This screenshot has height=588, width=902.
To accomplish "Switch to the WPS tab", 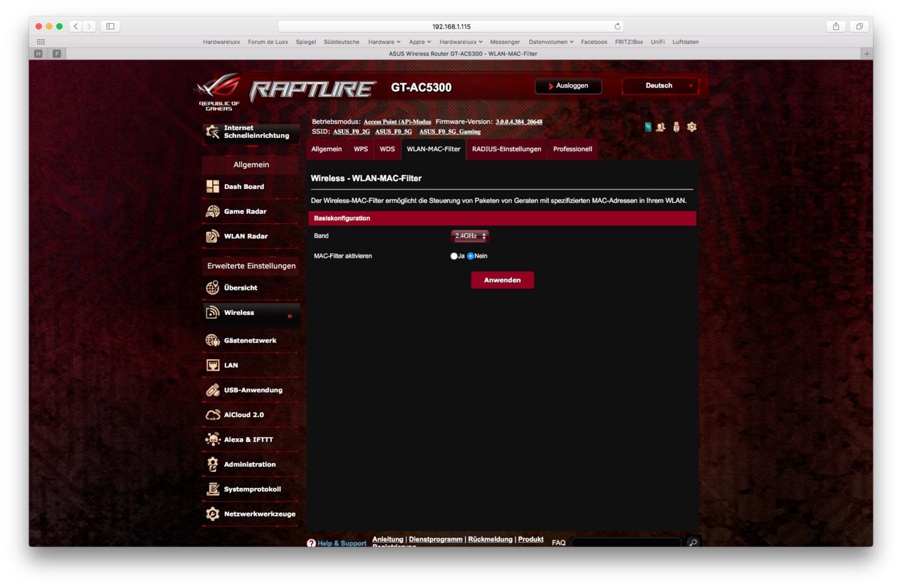I will tap(361, 149).
